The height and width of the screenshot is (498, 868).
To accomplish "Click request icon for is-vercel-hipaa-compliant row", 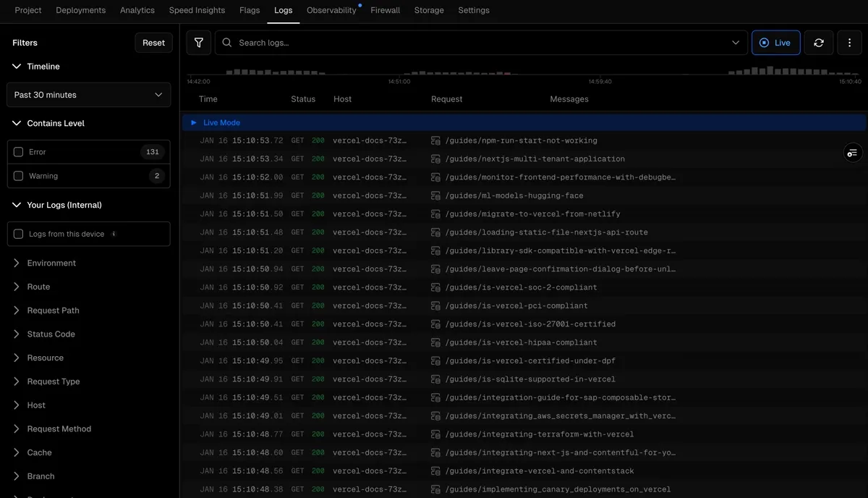I will [x=435, y=342].
